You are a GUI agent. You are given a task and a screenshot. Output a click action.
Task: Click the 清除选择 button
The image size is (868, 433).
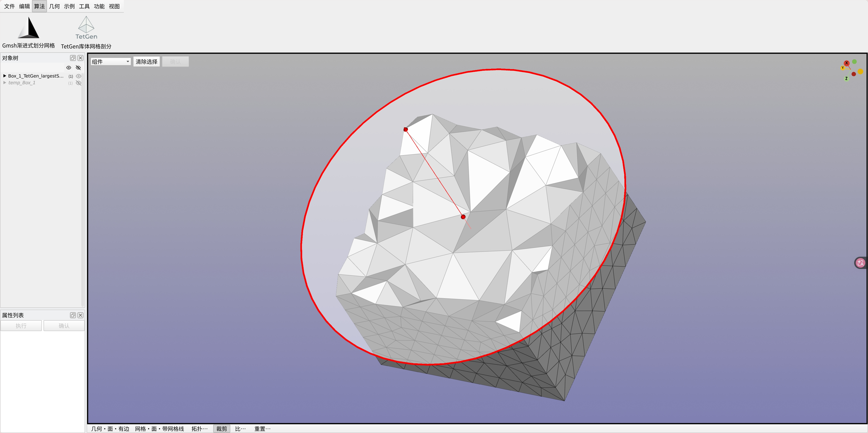146,62
